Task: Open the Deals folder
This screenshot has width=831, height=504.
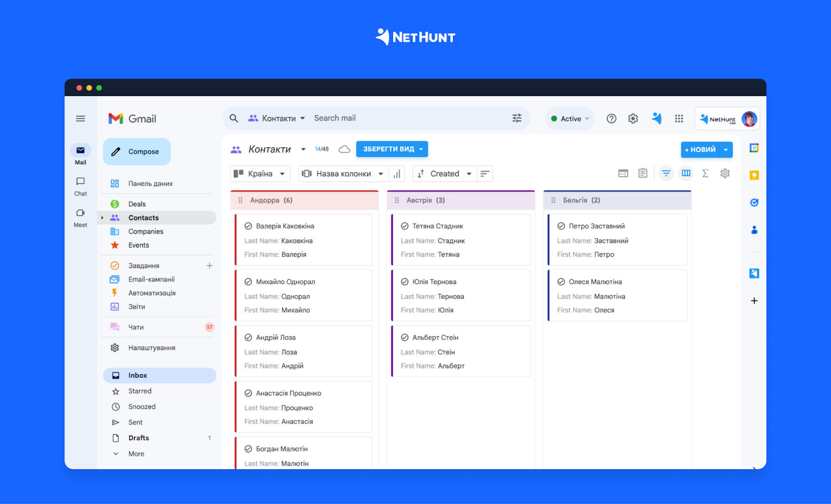Action: (x=137, y=204)
